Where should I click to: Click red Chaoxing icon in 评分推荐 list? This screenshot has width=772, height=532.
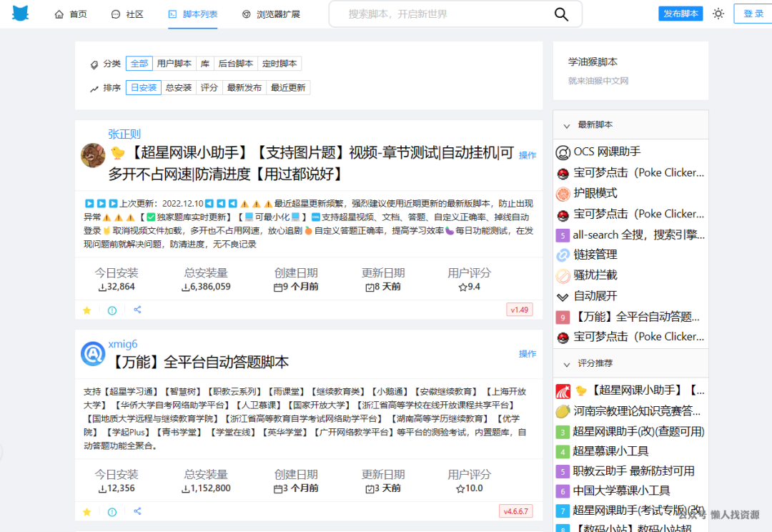tap(563, 391)
